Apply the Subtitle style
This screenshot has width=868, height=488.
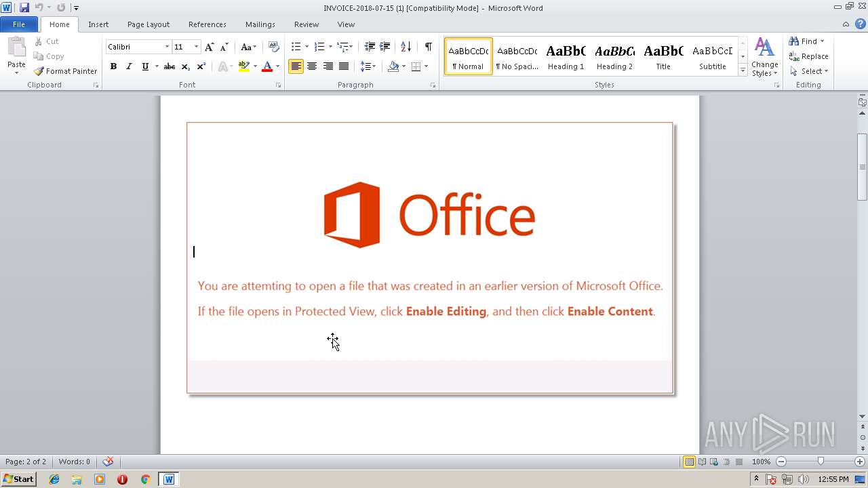(x=712, y=56)
